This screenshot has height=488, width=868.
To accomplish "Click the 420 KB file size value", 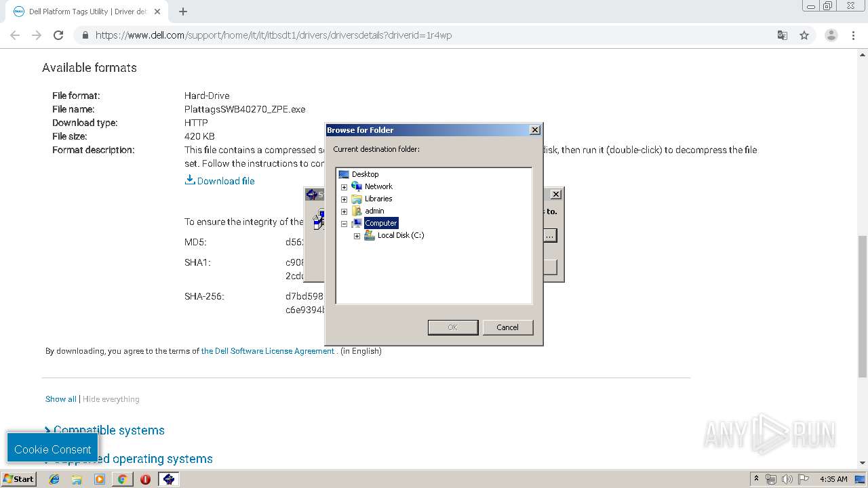I will pos(199,136).
